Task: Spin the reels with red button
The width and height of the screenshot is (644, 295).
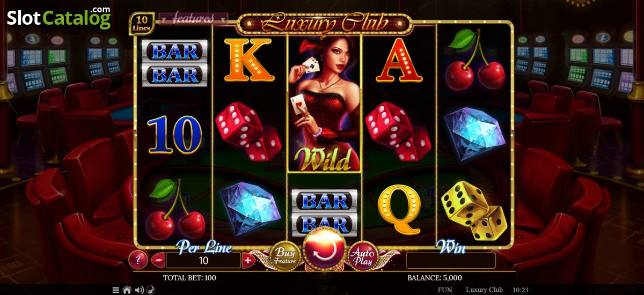Action: 324,249
